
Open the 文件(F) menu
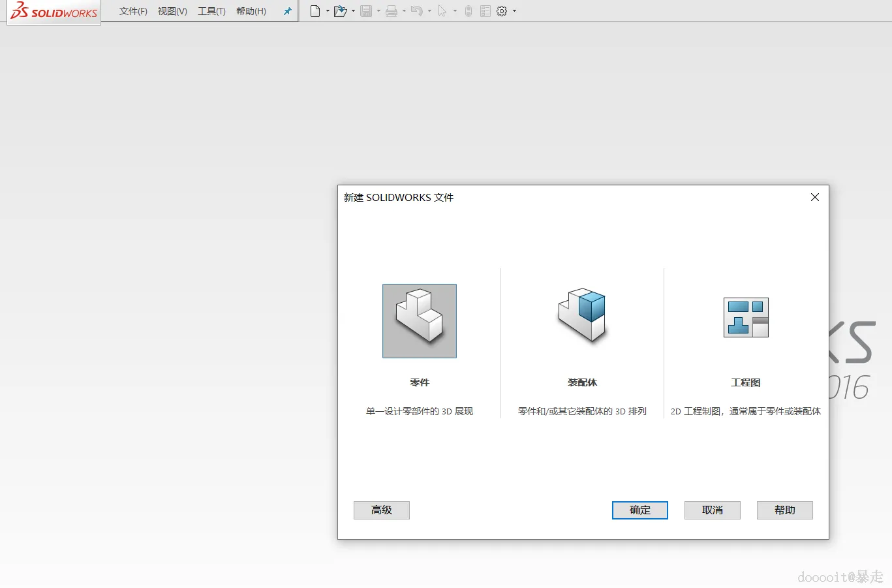coord(133,11)
